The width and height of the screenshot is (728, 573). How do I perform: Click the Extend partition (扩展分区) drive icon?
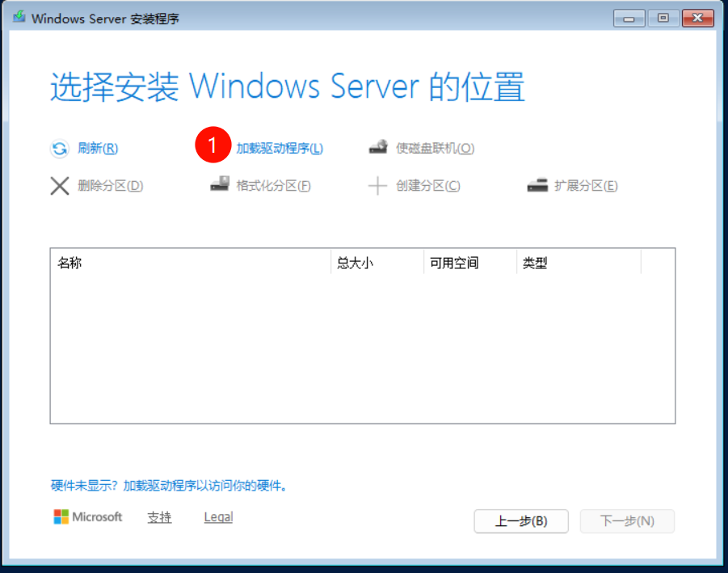[x=537, y=186]
